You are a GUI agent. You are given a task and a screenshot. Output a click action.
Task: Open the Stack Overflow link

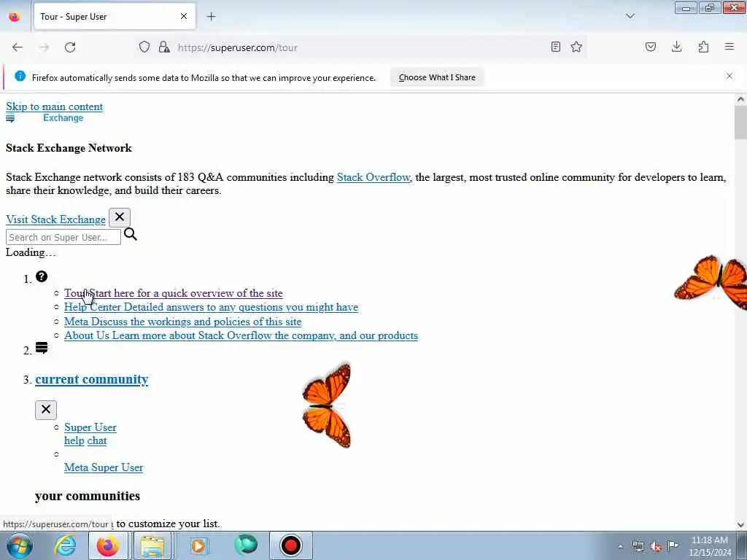[373, 177]
